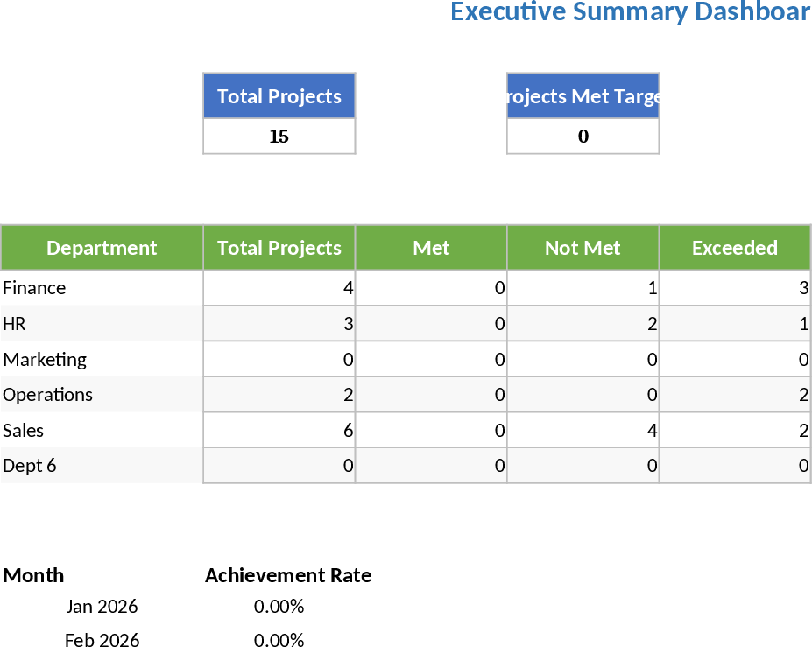Click the Exceeded column header
The height and width of the screenshot is (647, 812).
click(734, 248)
